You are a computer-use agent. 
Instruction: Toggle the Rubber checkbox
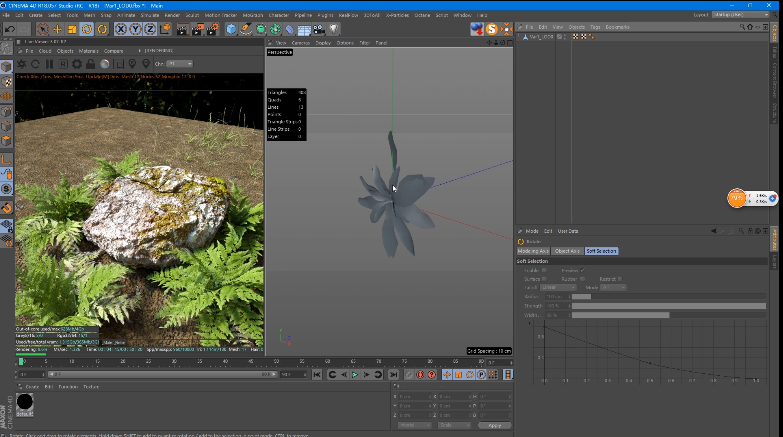(x=582, y=279)
